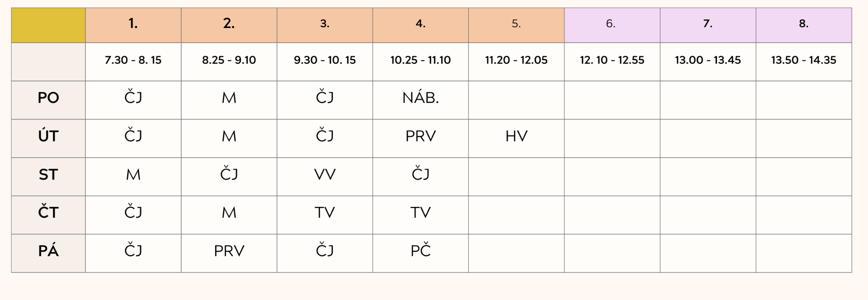The width and height of the screenshot is (868, 300).
Task: Click the ČT day row label
Action: point(48,215)
